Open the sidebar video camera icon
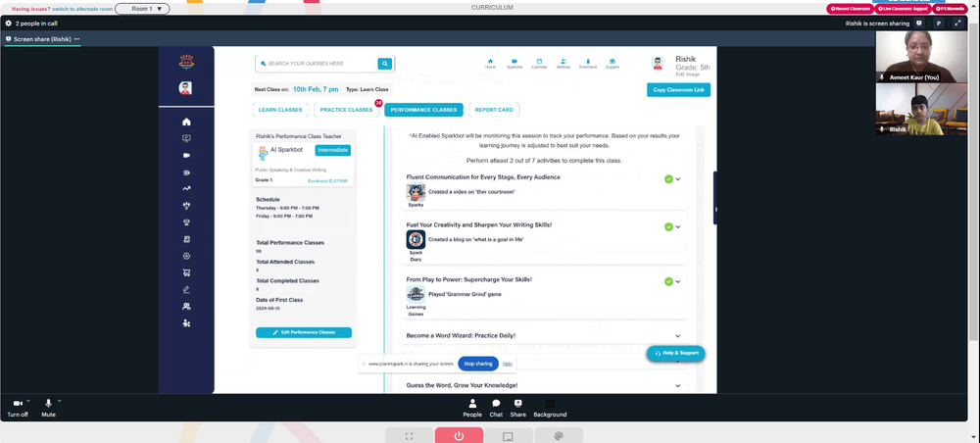This screenshot has height=443, width=980. [x=186, y=156]
